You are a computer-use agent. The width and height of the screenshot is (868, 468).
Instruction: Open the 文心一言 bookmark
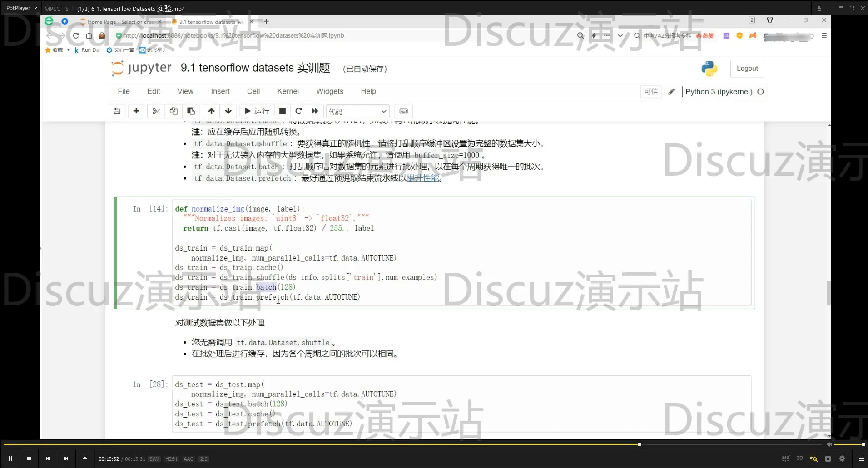point(120,50)
